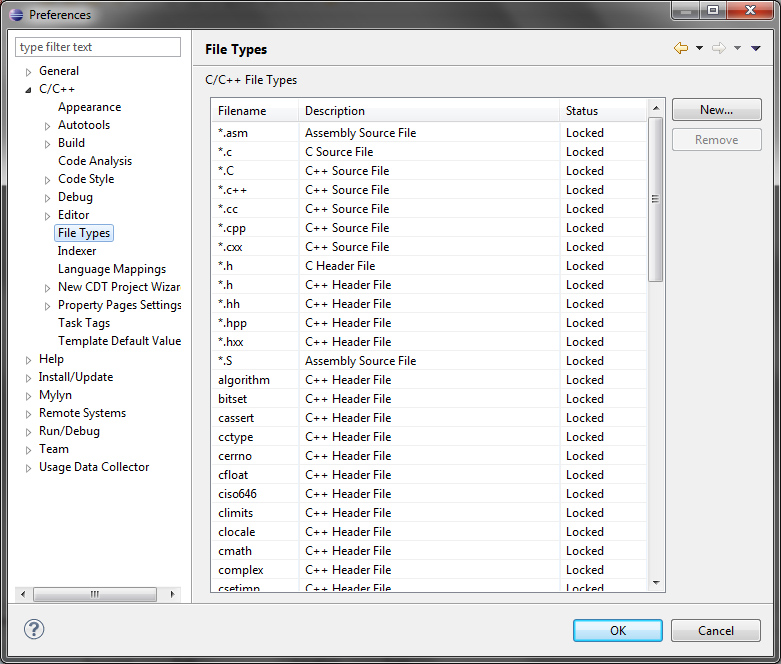This screenshot has width=781, height=664.
Task: Select Indexer in the preferences tree
Action: (77, 251)
